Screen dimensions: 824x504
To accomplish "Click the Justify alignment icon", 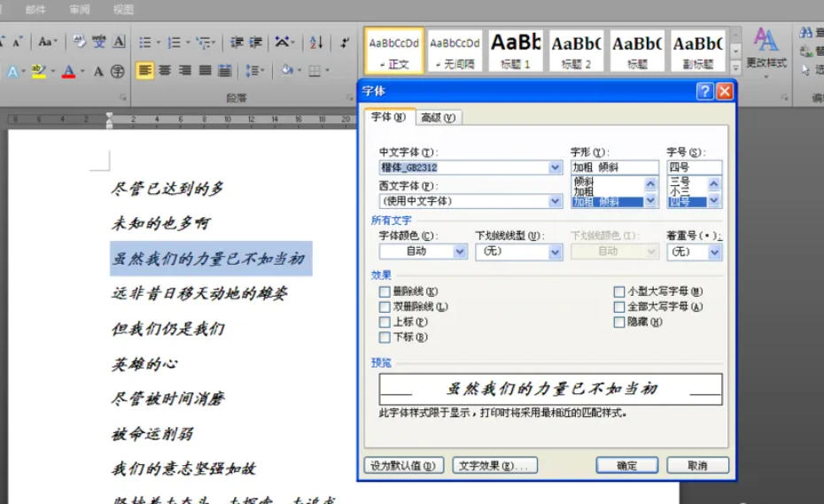I will pyautogui.click(x=205, y=70).
